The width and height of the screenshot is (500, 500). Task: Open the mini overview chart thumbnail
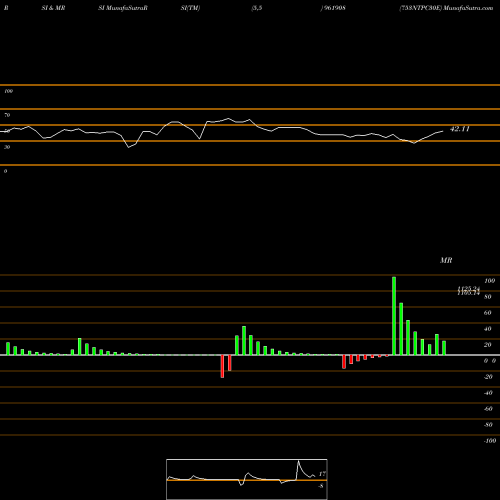pos(247,479)
